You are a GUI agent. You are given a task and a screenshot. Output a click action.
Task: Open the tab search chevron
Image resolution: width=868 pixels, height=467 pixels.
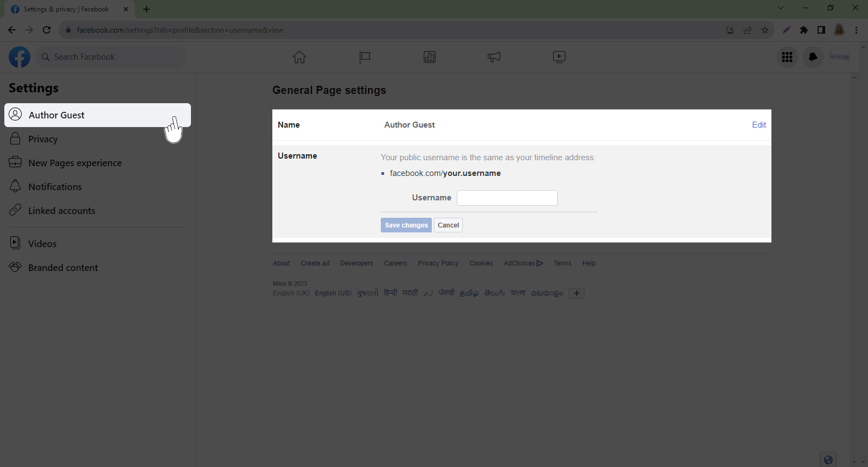pyautogui.click(x=781, y=8)
